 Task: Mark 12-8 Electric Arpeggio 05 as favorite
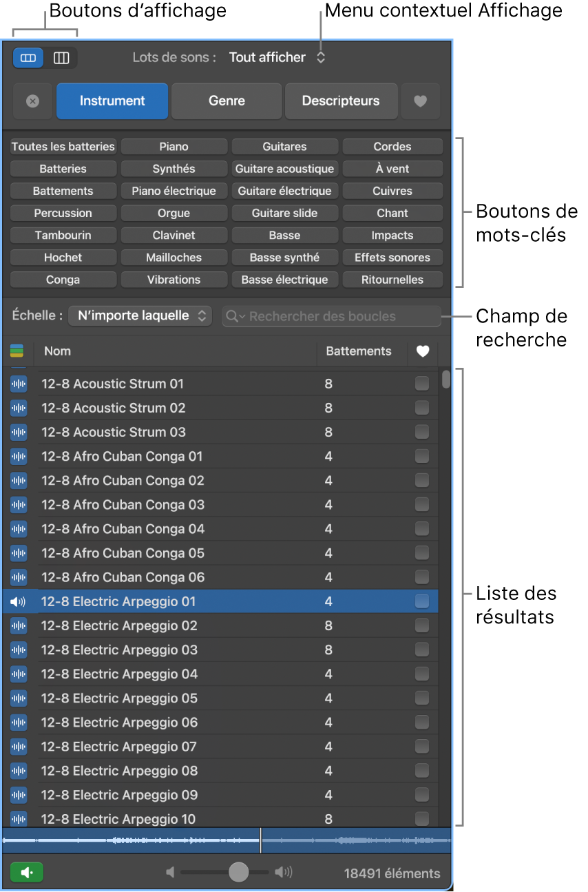tap(421, 698)
